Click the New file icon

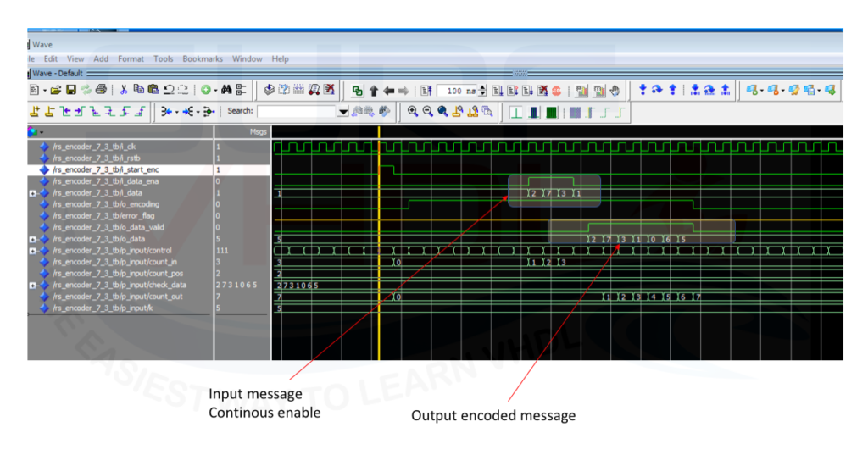coord(35,90)
